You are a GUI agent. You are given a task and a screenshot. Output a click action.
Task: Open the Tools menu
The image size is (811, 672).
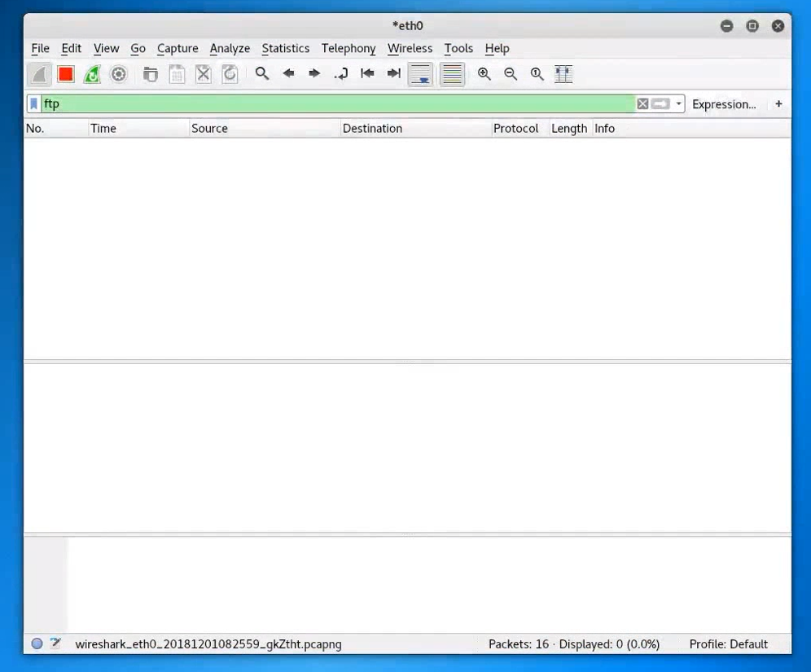point(458,49)
